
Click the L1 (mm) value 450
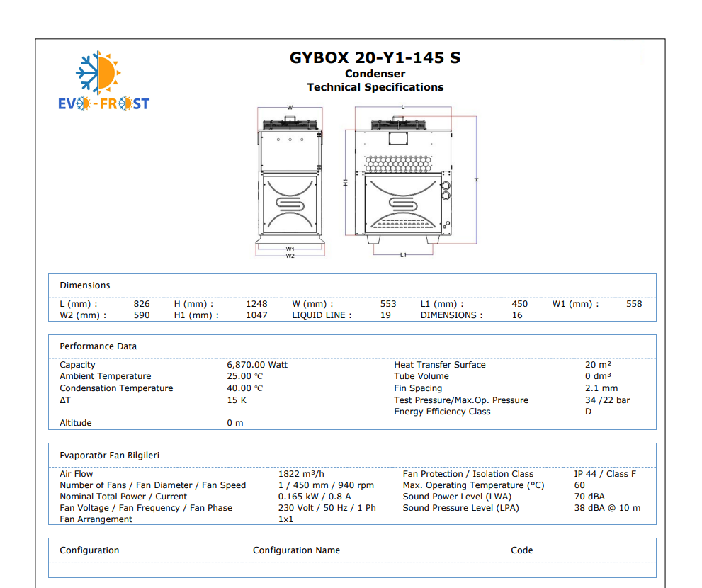coord(520,304)
